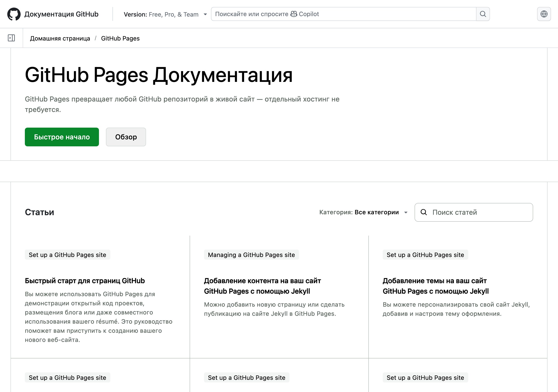Open article Добавление темы на ваш сайт
The height and width of the screenshot is (392, 558).
click(x=436, y=286)
